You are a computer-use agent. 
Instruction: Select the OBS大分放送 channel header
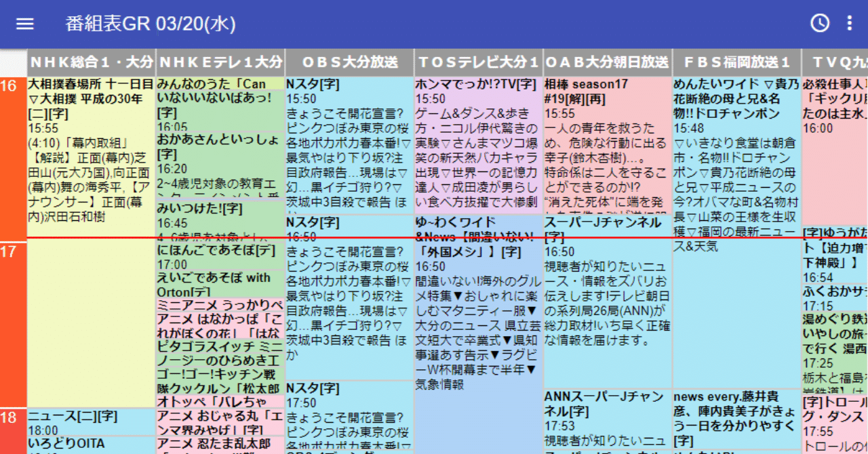(x=349, y=62)
